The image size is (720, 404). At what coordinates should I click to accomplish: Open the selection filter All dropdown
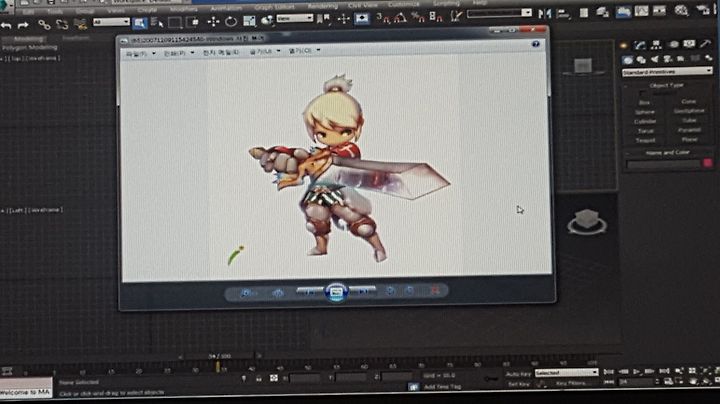coord(111,22)
